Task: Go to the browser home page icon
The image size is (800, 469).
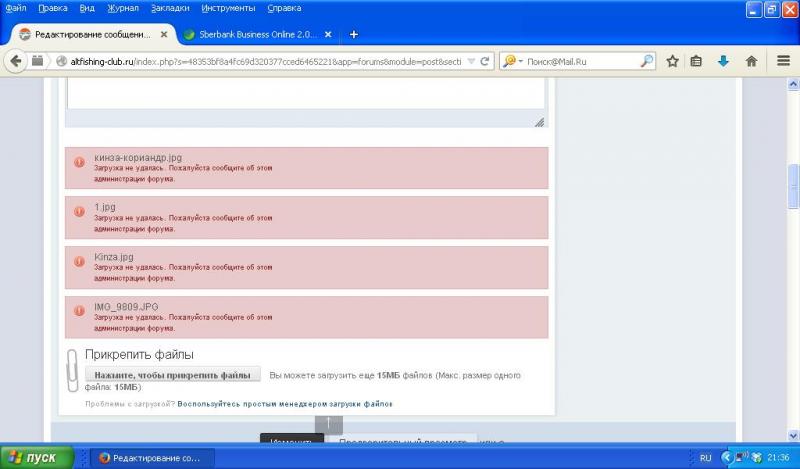Action: coord(751,60)
